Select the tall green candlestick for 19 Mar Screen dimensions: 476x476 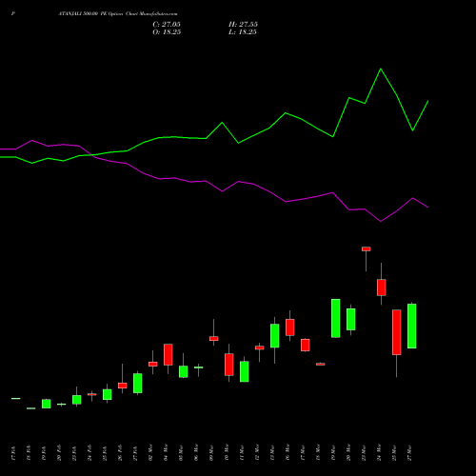(x=336, y=318)
